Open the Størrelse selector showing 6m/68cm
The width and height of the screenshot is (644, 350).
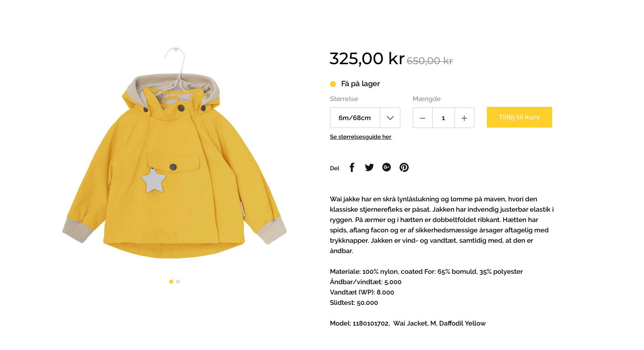tap(365, 118)
